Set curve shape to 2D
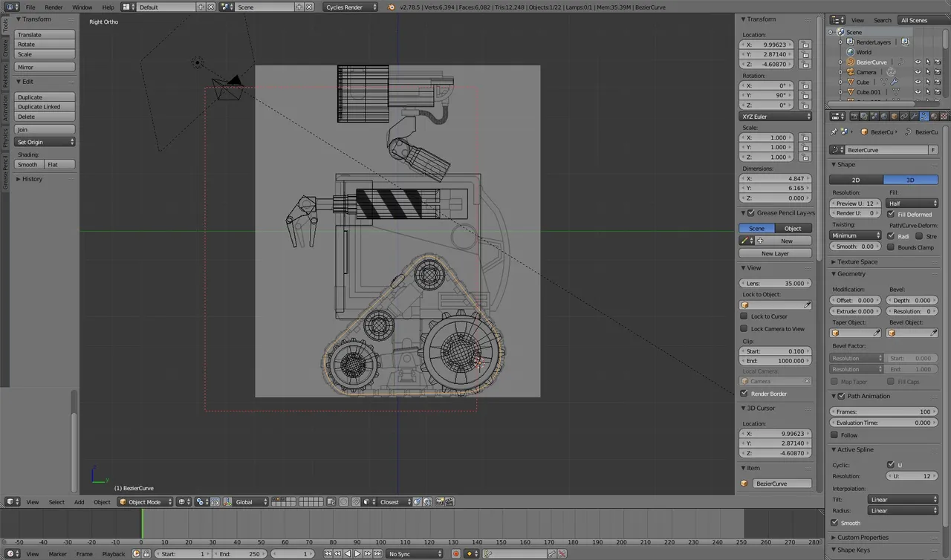The height and width of the screenshot is (560, 951). click(x=856, y=180)
